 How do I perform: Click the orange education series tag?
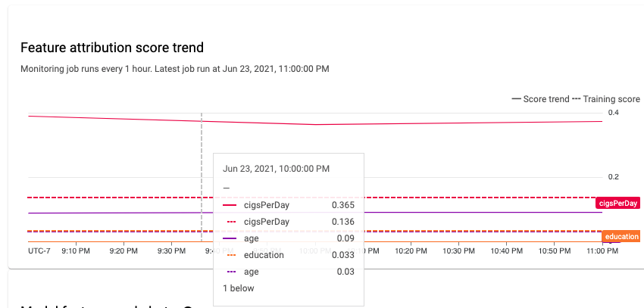pos(621,237)
